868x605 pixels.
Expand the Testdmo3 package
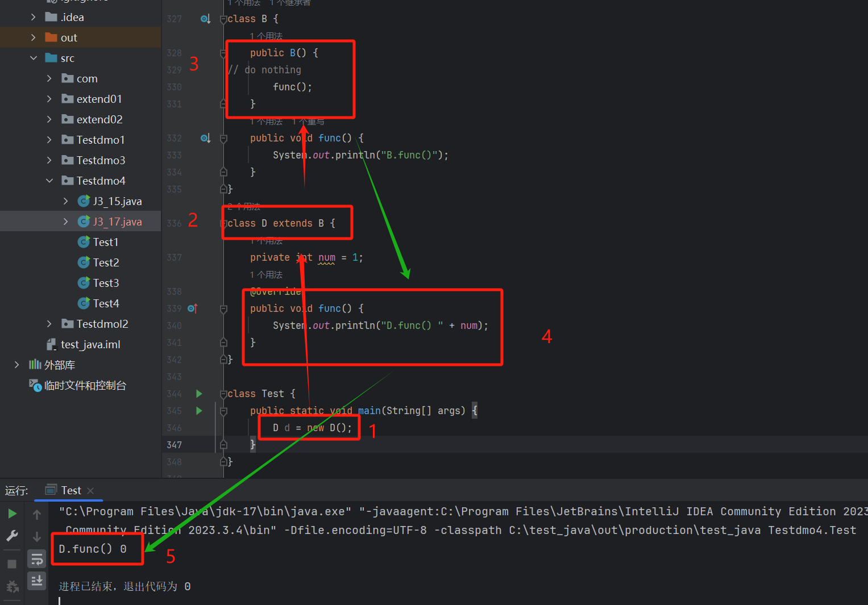coord(49,160)
